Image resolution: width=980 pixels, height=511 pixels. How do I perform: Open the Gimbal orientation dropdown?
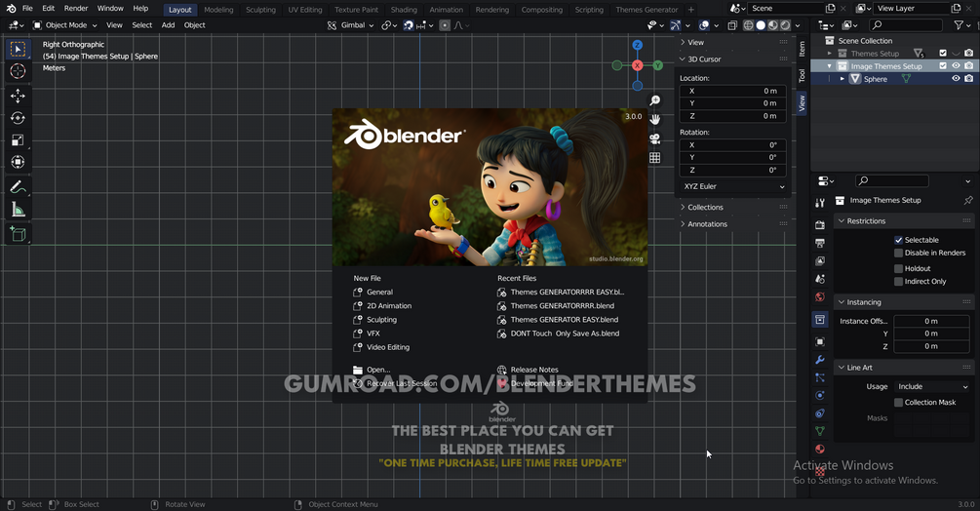(350, 25)
